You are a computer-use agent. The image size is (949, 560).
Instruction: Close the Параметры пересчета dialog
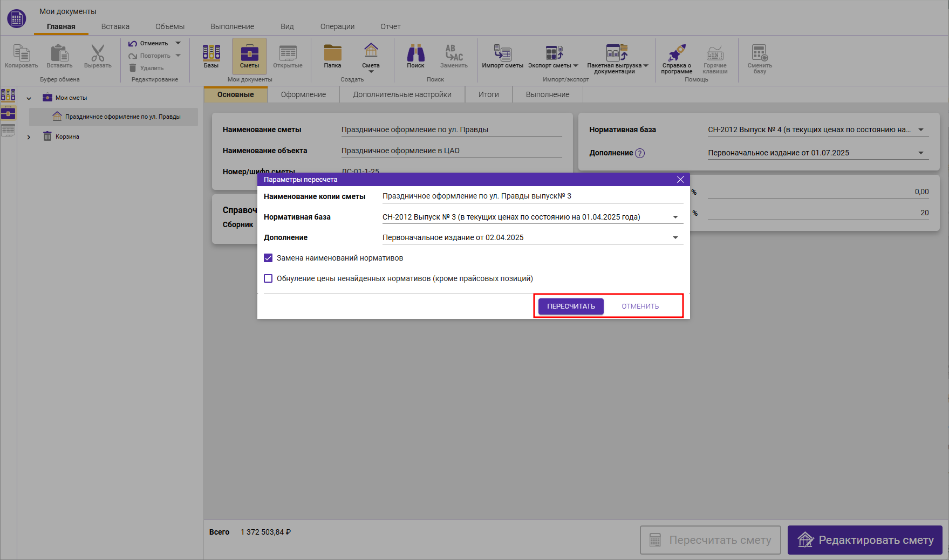(680, 180)
